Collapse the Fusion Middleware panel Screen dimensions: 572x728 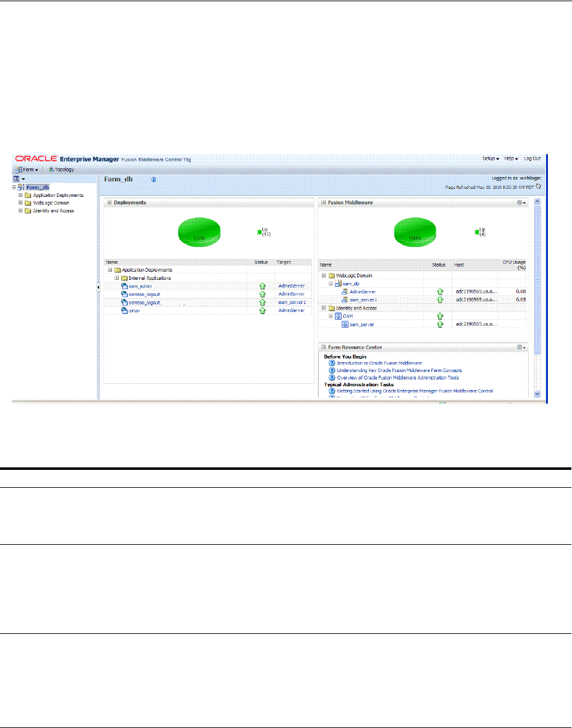[x=324, y=202]
